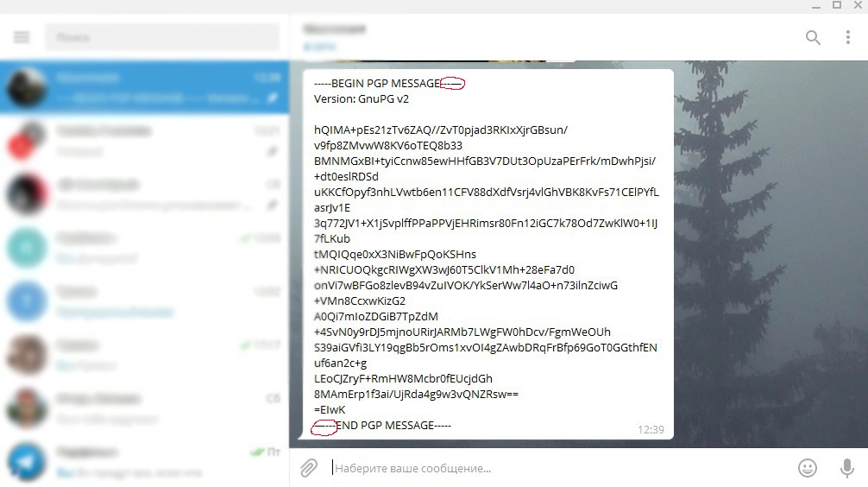Open the chat with Telegram logo avatar
Screen dimensions: 868x487
pyautogui.click(x=144, y=461)
